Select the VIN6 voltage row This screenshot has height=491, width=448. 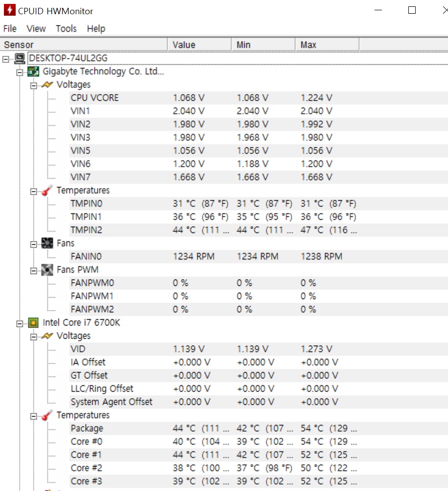click(259, 164)
